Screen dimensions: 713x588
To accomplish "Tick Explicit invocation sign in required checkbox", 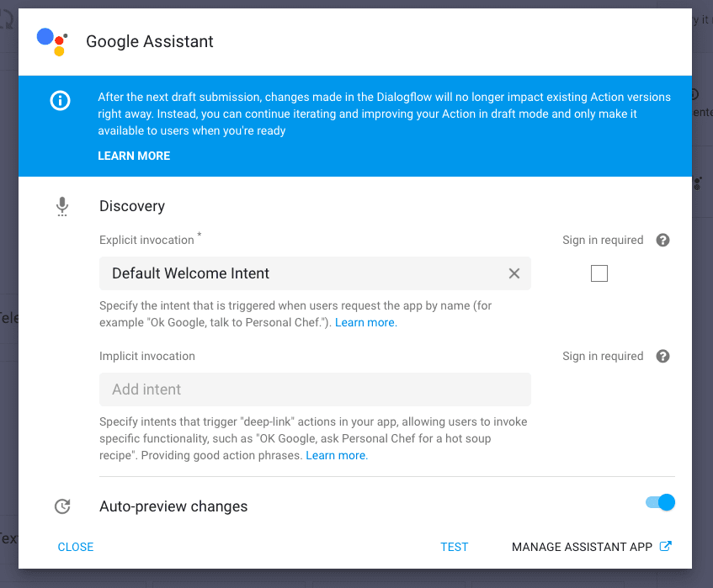I will [x=599, y=273].
